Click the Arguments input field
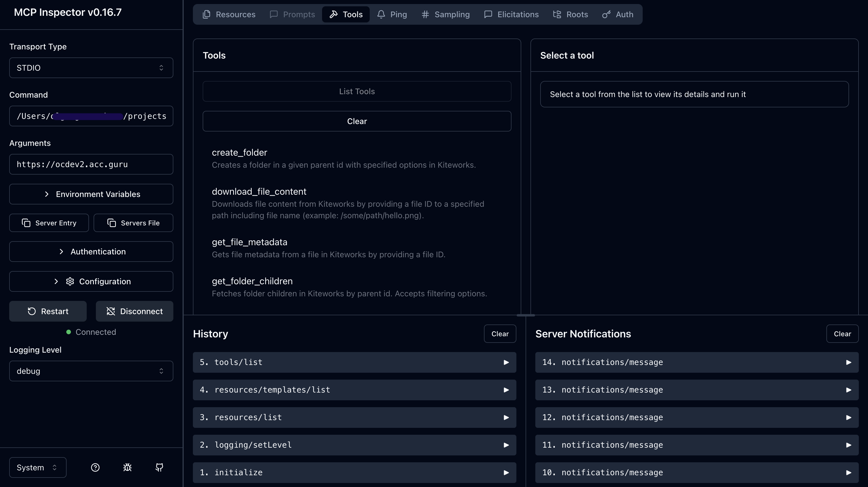Screen dimensions: 868x487 pos(91,164)
